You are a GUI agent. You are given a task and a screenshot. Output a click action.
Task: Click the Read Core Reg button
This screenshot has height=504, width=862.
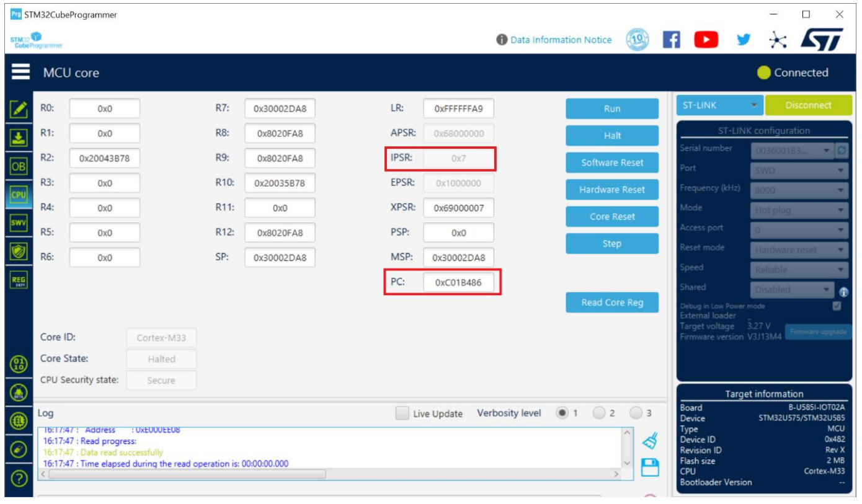click(x=612, y=303)
